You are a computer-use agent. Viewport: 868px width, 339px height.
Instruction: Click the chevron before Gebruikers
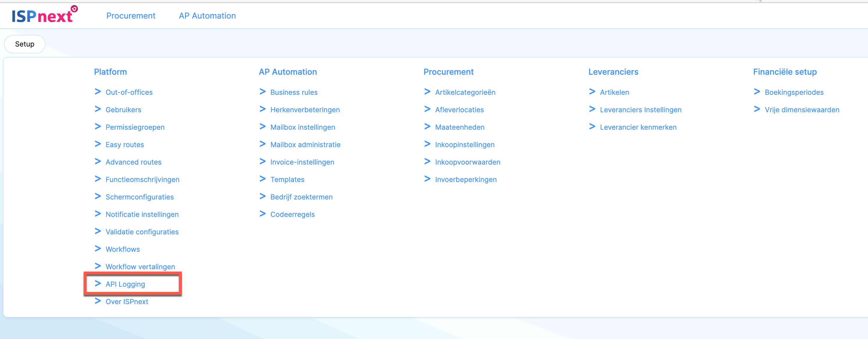(98, 109)
